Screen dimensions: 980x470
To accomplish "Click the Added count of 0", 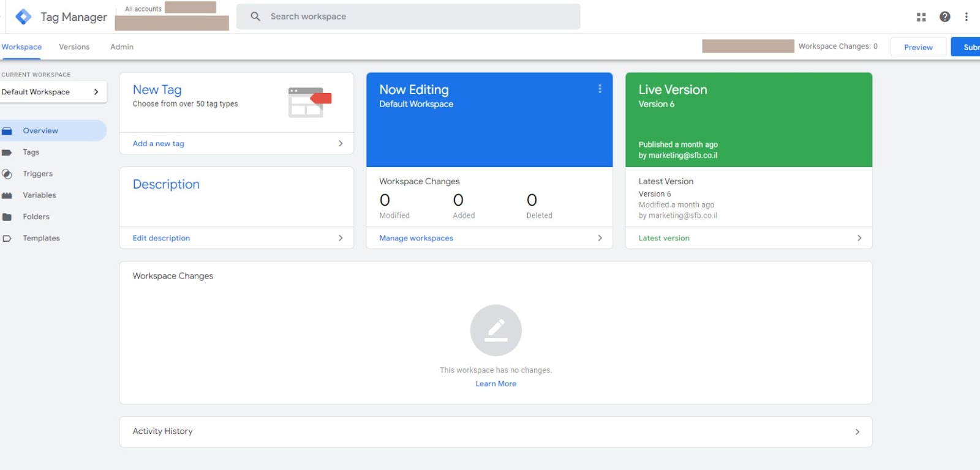I will click(x=458, y=200).
